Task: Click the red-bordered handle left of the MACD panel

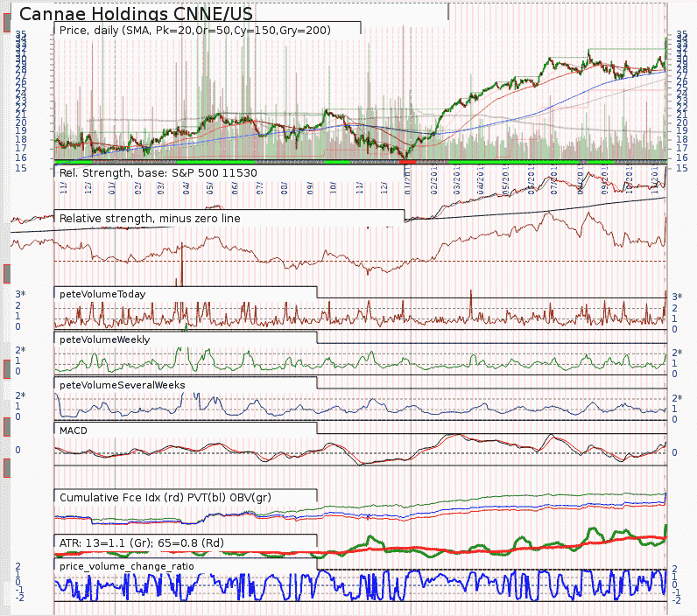Action: click(x=7, y=427)
